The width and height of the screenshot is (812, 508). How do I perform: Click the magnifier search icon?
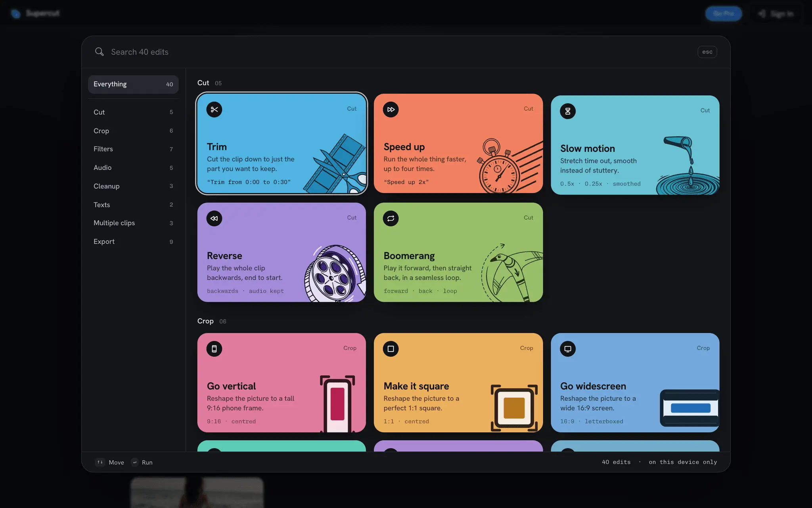click(x=99, y=52)
